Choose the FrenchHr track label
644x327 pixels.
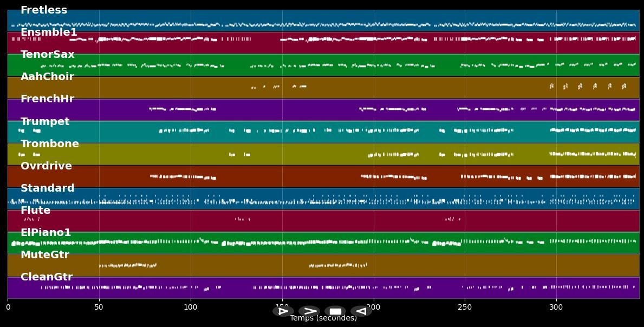coord(47,99)
